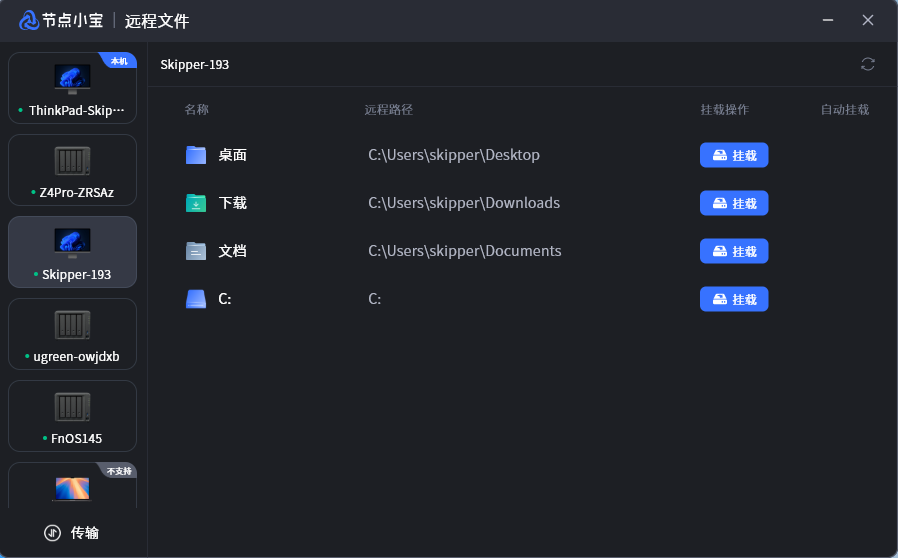Click the 文档 folder icon
The width and height of the screenshot is (898, 558).
pos(196,251)
